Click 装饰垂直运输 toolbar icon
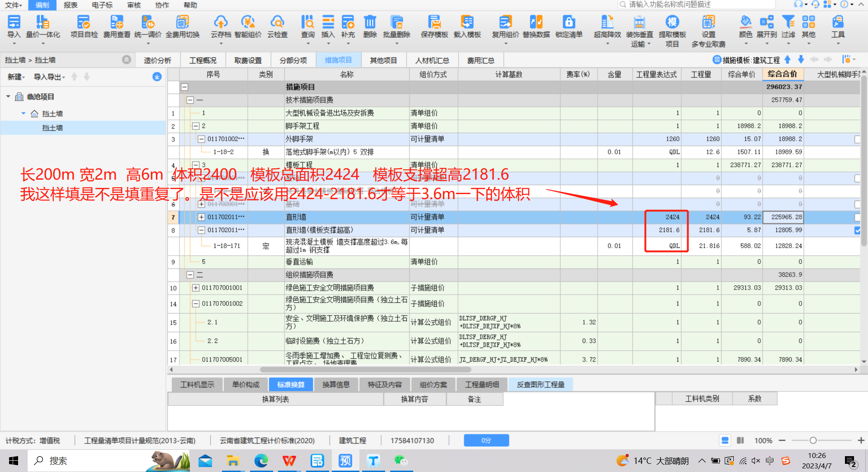 coord(639,31)
